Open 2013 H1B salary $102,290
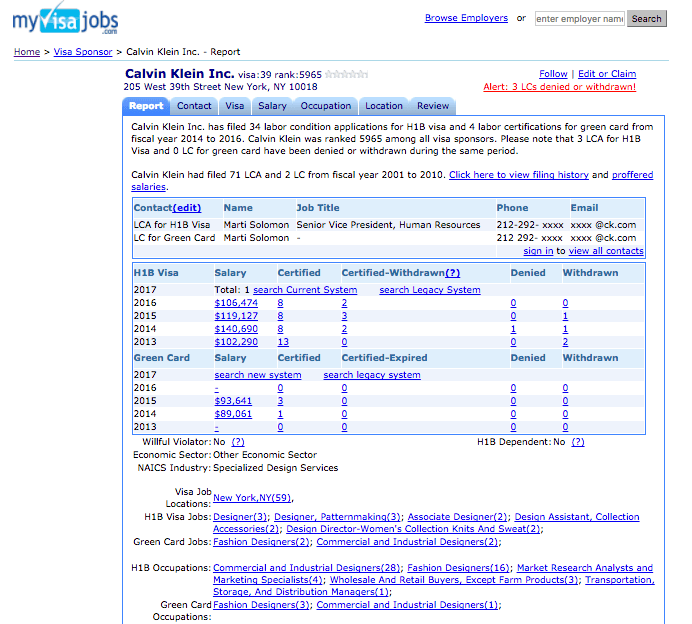This screenshot has width=692, height=624. (x=236, y=342)
